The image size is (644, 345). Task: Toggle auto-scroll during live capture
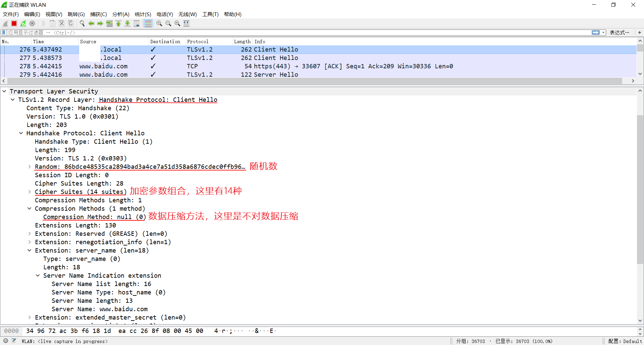click(137, 23)
